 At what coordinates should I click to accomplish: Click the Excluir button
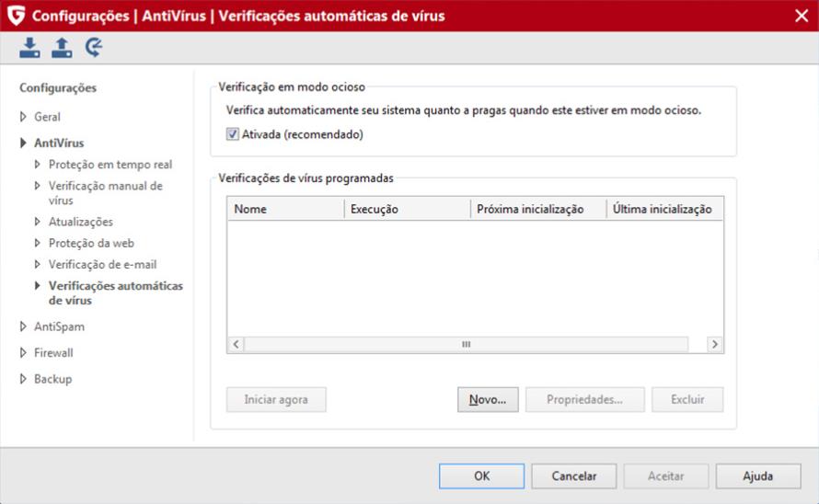tap(687, 399)
